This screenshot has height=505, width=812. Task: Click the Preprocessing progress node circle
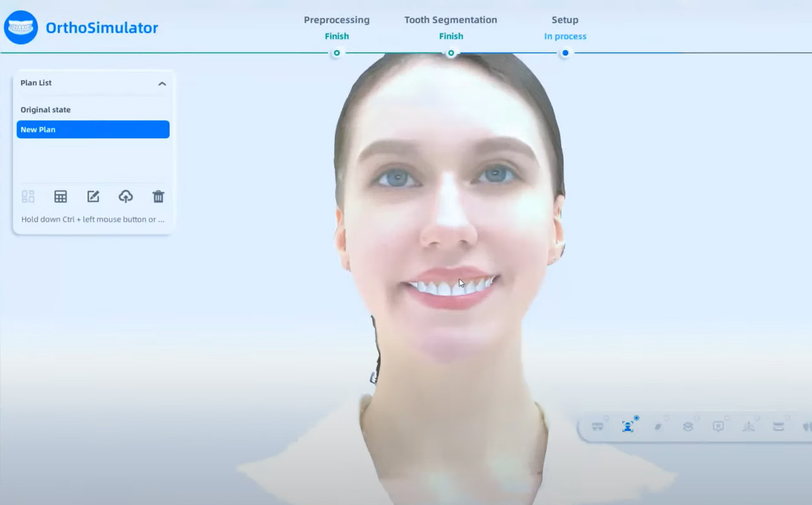coord(337,53)
